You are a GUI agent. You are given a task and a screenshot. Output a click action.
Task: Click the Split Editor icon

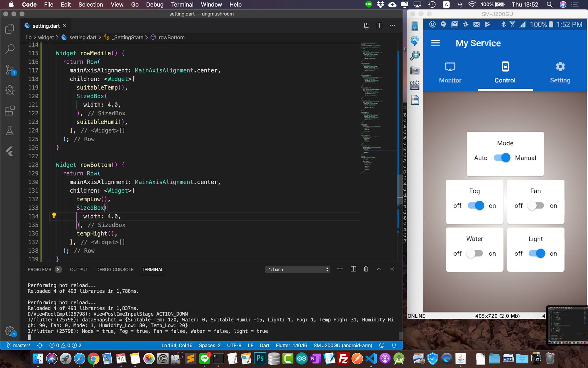379,26
